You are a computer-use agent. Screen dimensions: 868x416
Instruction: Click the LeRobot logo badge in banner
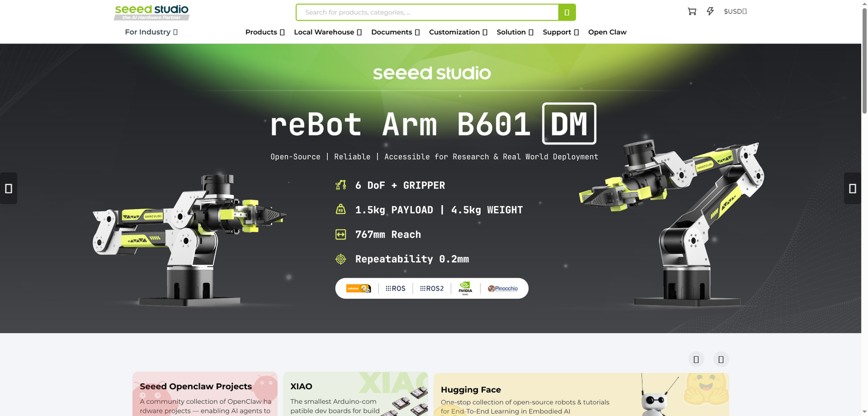(359, 288)
